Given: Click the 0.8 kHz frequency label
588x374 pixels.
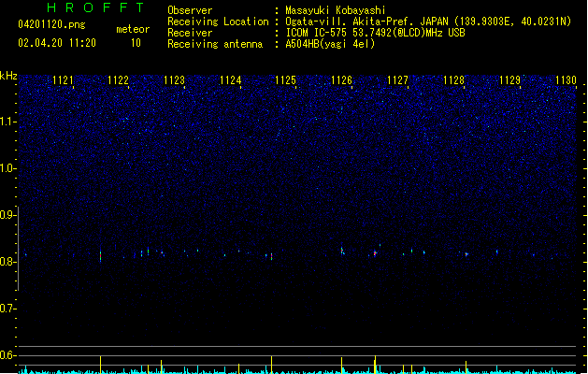Looking at the screenshot, I should (7, 262).
